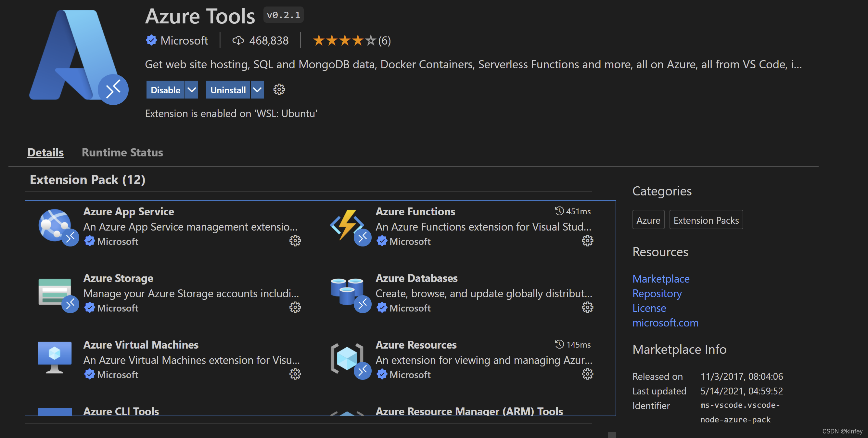Click the Azure Functions settings gear
Viewport: 868px width, 438px height.
point(587,241)
